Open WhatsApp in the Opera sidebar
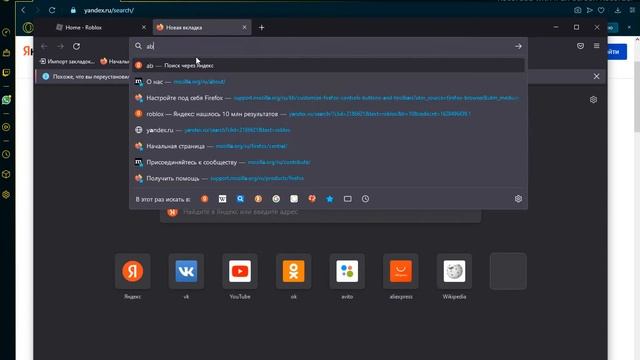Image resolution: width=640 pixels, height=360 pixels. pyautogui.click(x=6, y=100)
